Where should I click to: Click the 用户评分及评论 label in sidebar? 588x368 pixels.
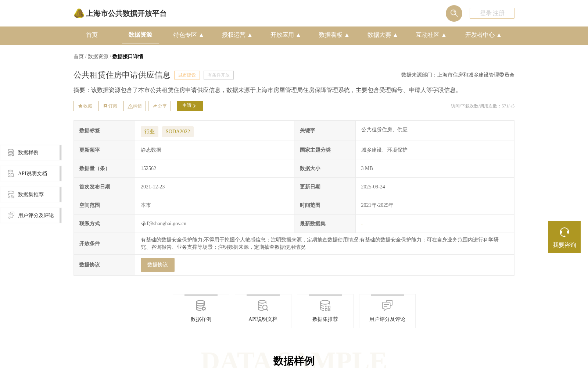point(36,216)
